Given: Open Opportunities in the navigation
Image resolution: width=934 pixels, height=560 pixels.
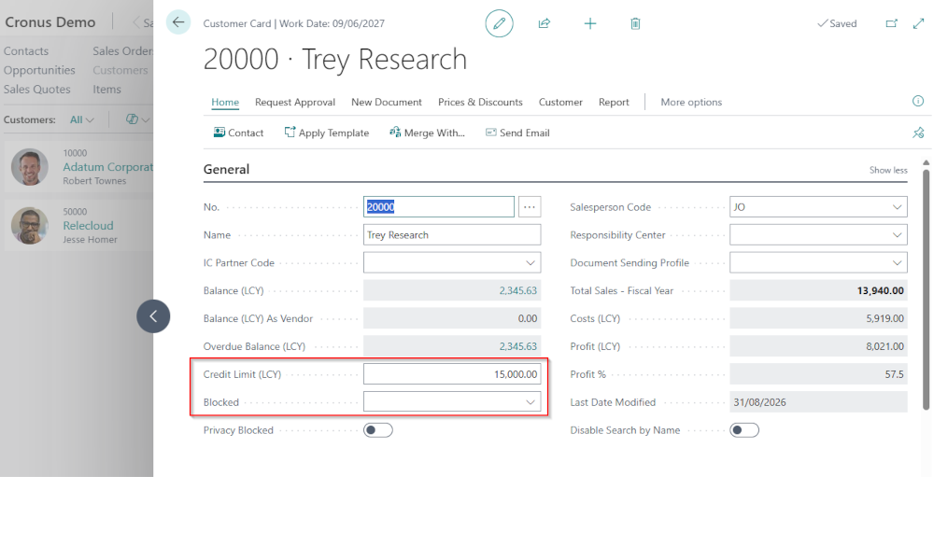Looking at the screenshot, I should [x=39, y=70].
